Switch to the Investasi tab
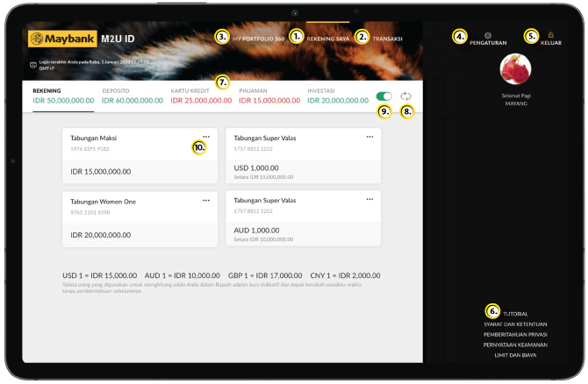 [x=338, y=96]
